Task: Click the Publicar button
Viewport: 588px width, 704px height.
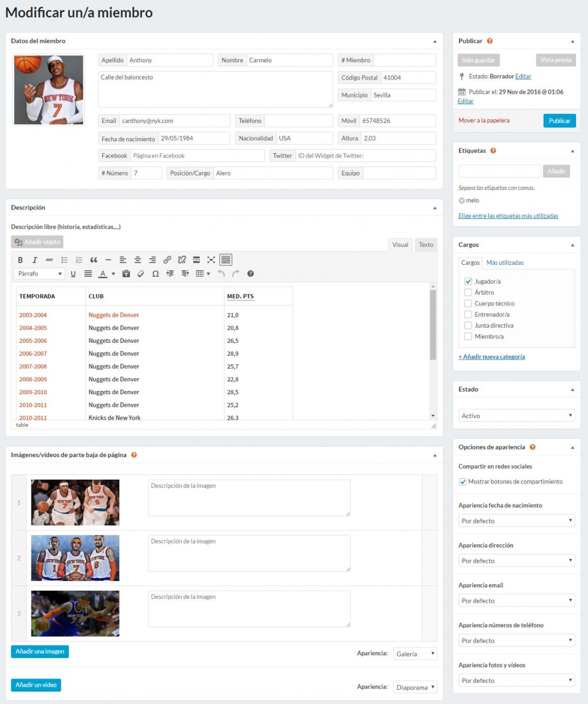Action: (x=559, y=121)
